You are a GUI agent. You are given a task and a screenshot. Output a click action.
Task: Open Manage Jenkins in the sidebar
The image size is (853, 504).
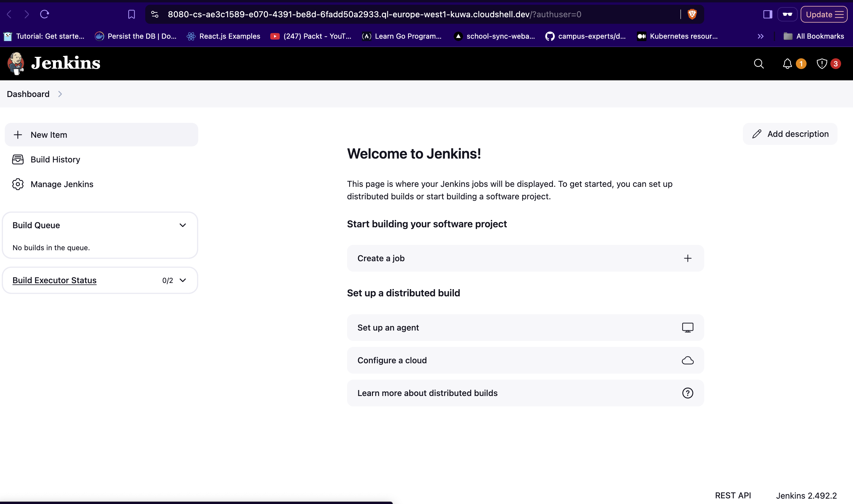click(x=101, y=184)
